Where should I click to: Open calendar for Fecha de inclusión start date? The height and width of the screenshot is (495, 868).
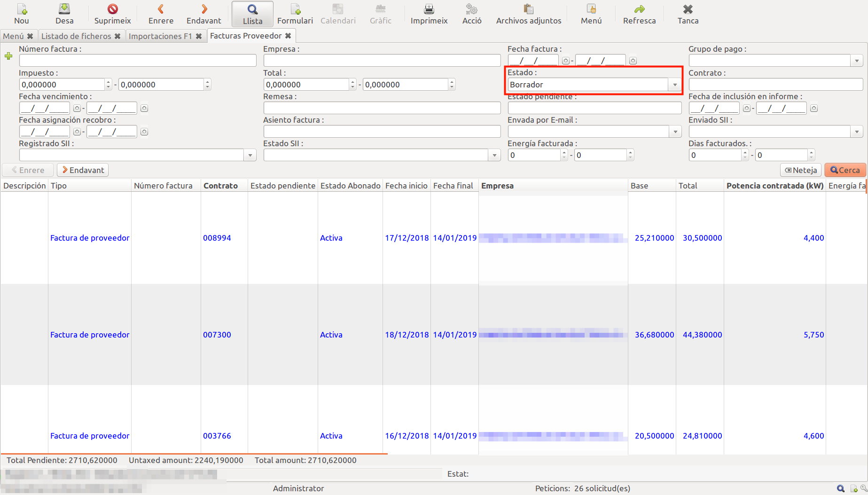point(747,108)
